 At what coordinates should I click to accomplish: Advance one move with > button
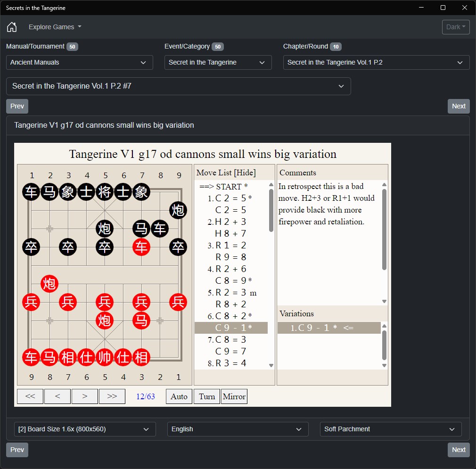[x=85, y=396]
